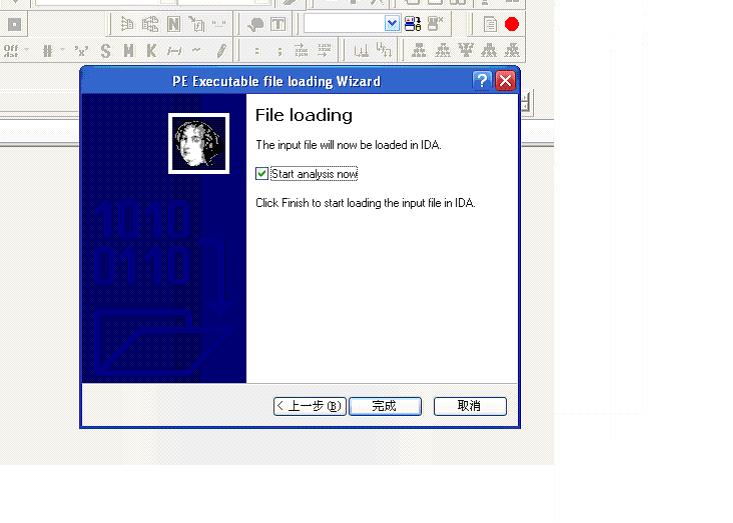
Task: Click the first lines-with-arrow icon after the semicolon
Action: pyautogui.click(x=302, y=50)
